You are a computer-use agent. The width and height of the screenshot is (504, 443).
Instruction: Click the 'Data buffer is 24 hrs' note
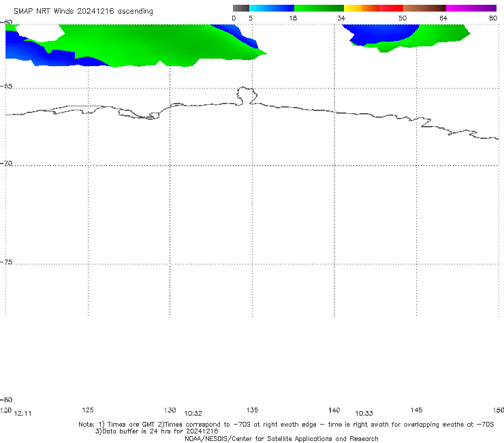click(x=157, y=431)
